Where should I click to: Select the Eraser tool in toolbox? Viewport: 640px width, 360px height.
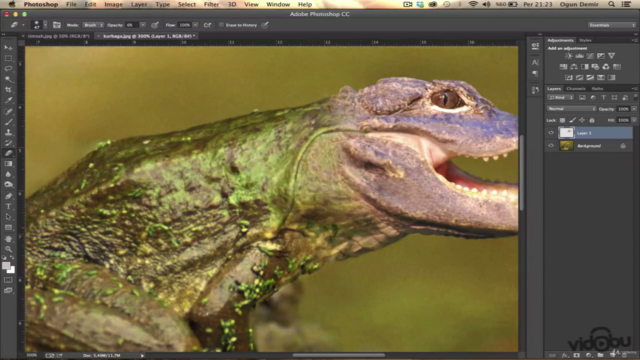click(8, 153)
